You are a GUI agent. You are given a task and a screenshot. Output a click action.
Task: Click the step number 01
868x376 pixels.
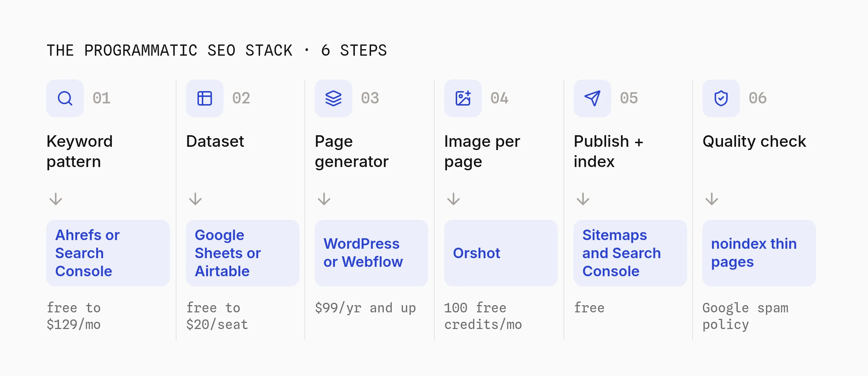pos(102,98)
